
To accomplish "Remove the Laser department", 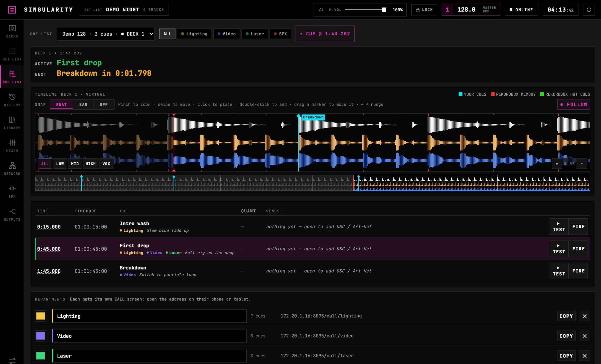I will (x=585, y=356).
